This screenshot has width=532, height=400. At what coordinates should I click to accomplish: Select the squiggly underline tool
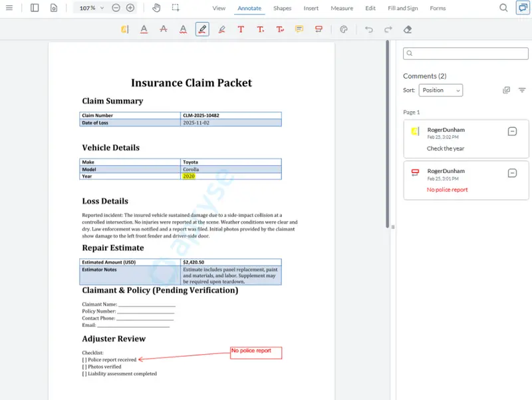[x=183, y=29]
